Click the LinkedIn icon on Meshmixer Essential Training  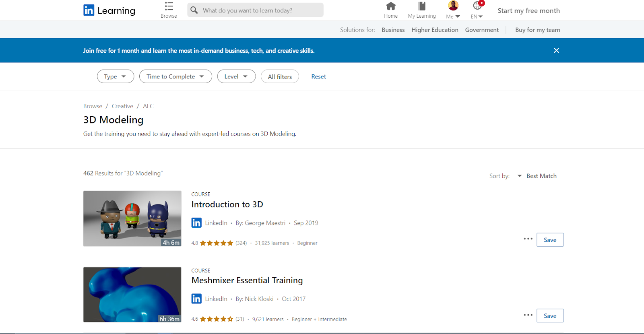click(196, 299)
